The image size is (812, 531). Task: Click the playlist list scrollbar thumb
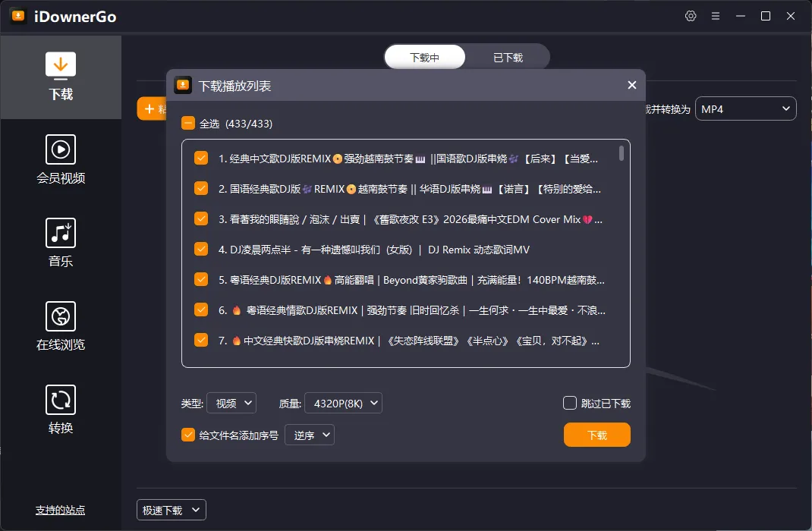[622, 153]
